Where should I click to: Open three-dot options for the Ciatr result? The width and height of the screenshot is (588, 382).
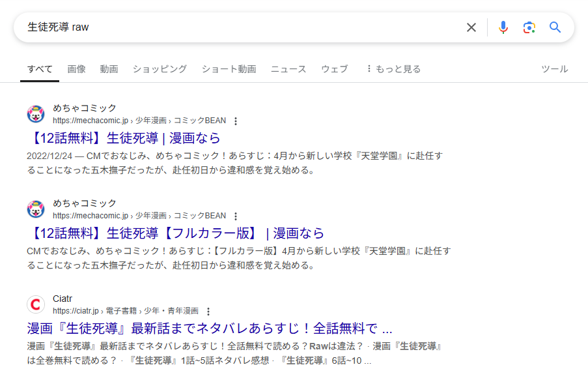(208, 311)
